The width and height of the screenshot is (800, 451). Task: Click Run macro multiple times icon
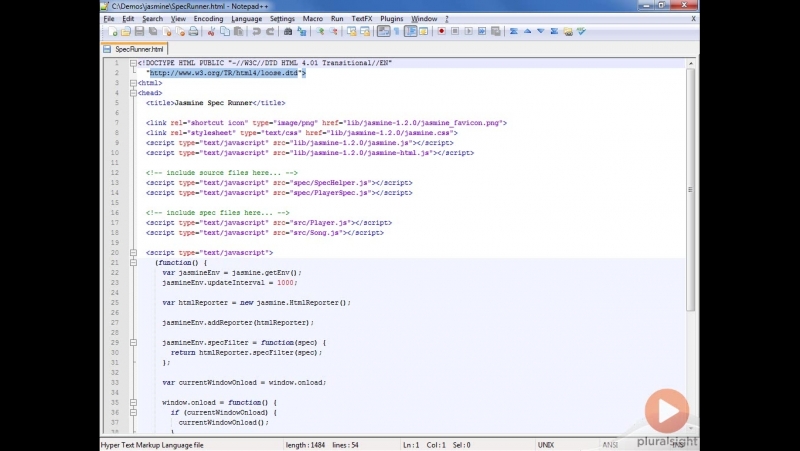point(482,32)
